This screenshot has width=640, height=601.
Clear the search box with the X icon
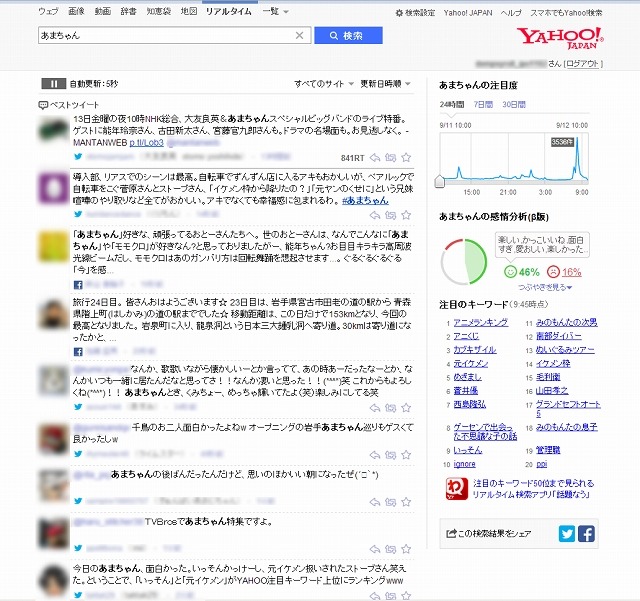pos(300,36)
